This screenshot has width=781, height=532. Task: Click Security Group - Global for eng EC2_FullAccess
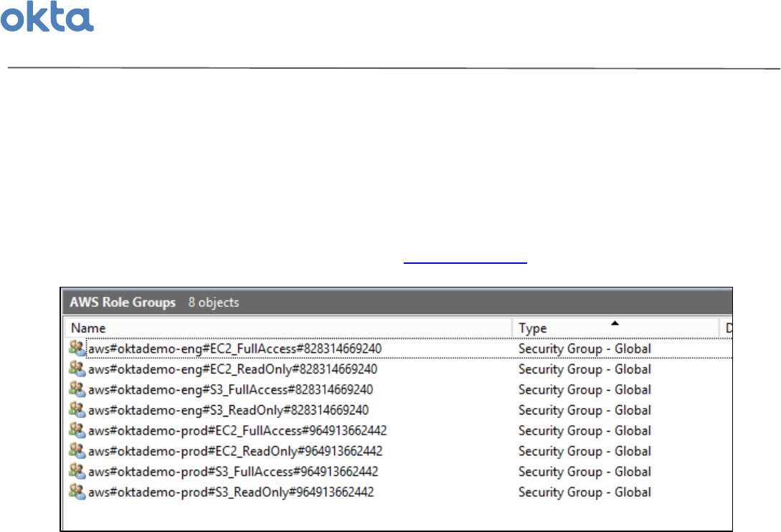click(x=584, y=348)
